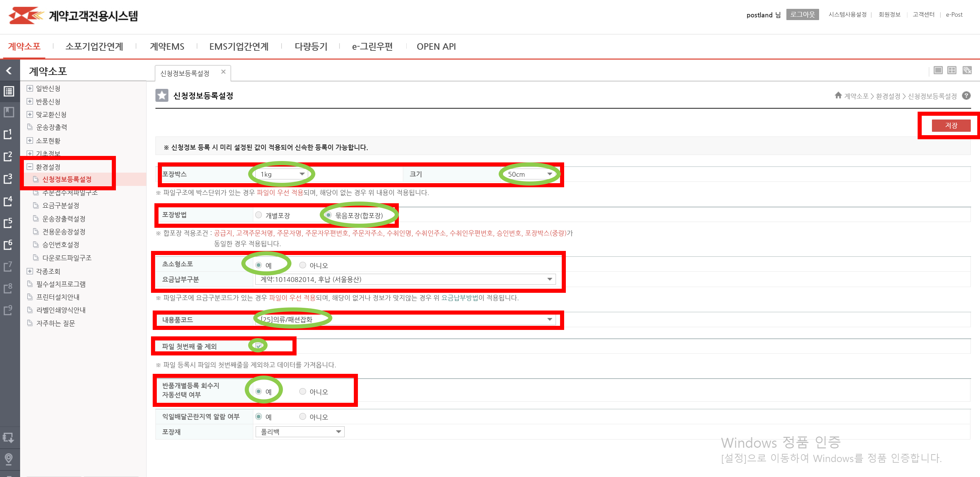Click the help question mark icon

966,96
